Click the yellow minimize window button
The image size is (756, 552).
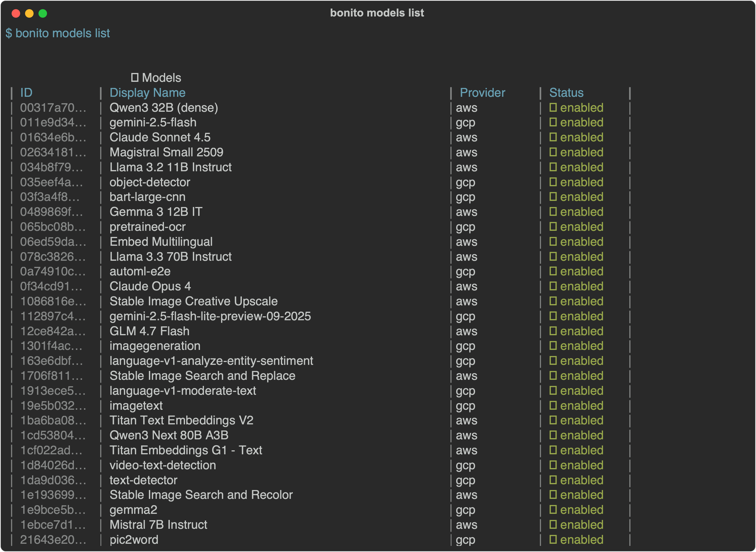click(29, 13)
